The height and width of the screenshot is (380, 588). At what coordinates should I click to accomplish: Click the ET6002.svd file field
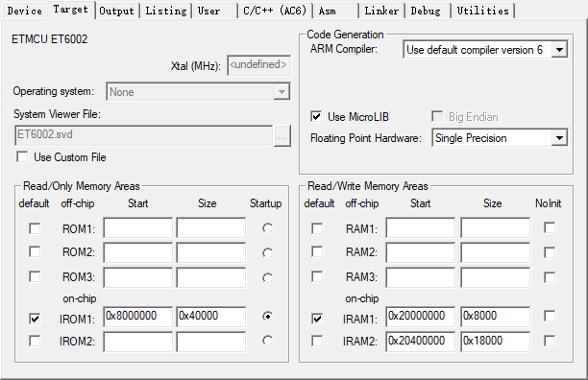[144, 135]
